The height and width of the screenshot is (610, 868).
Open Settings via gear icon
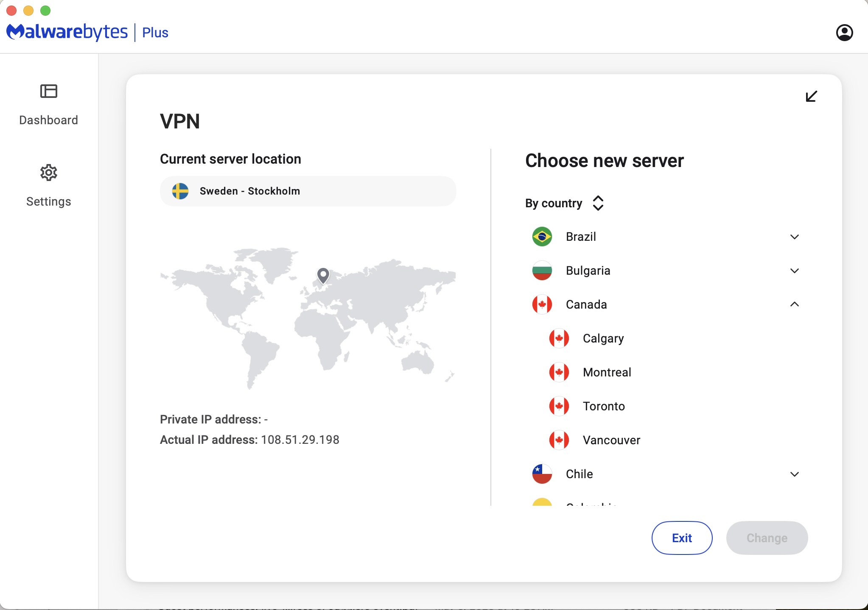pos(48,173)
